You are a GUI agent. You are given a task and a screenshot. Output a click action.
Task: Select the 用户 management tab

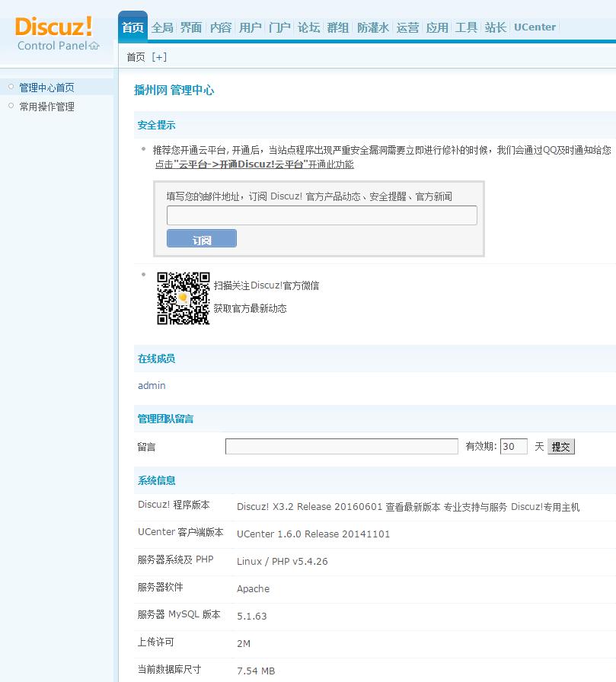[251, 27]
